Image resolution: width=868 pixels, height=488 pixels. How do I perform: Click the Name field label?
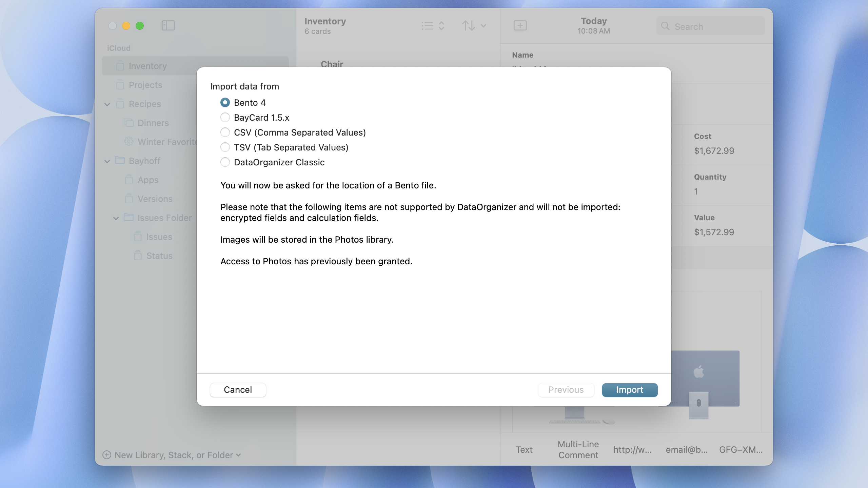coord(522,55)
